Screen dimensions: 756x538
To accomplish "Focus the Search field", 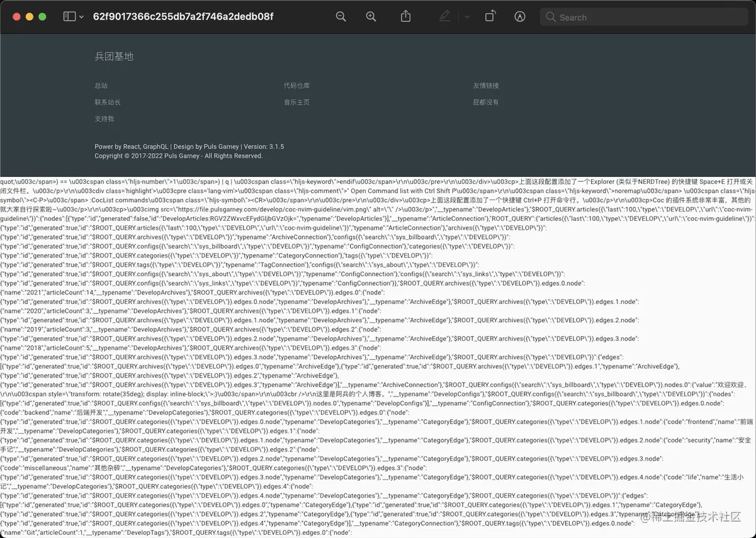I will pyautogui.click(x=645, y=17).
